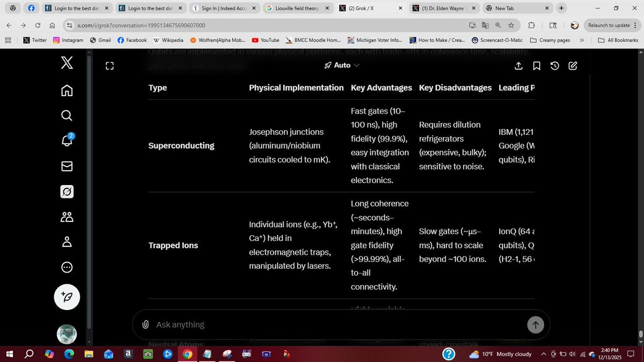
Task: Select the Grok icon in sidebar
Action: coord(67,191)
